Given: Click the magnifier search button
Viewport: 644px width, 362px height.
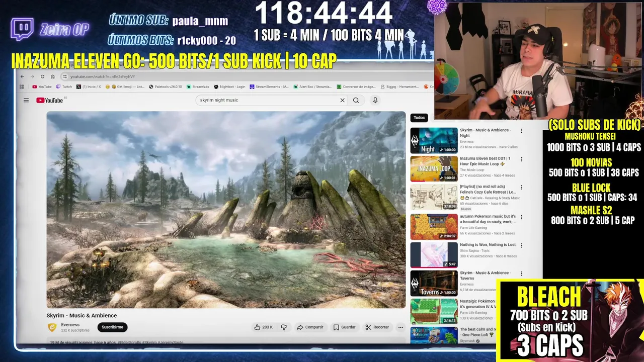Looking at the screenshot, I should click(356, 100).
